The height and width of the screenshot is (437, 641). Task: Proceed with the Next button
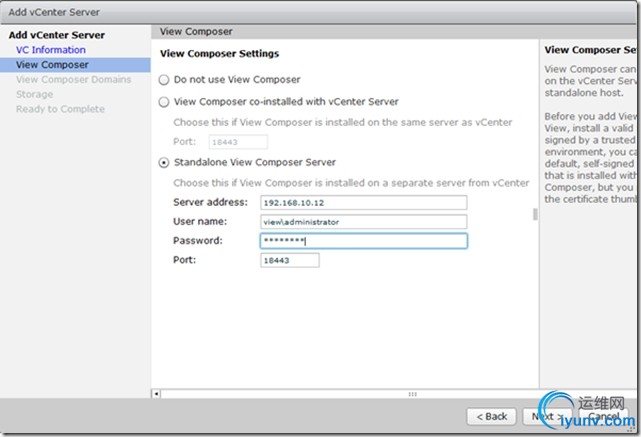pyautogui.click(x=548, y=417)
